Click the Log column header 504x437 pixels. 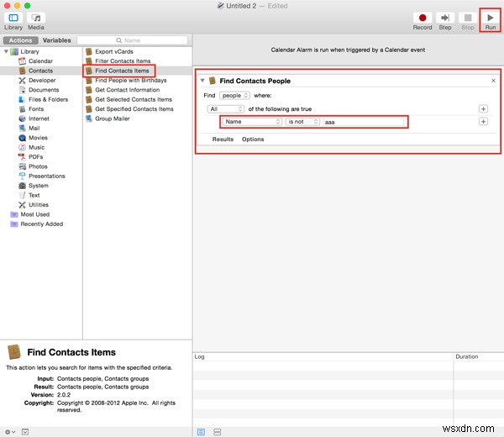tap(323, 356)
